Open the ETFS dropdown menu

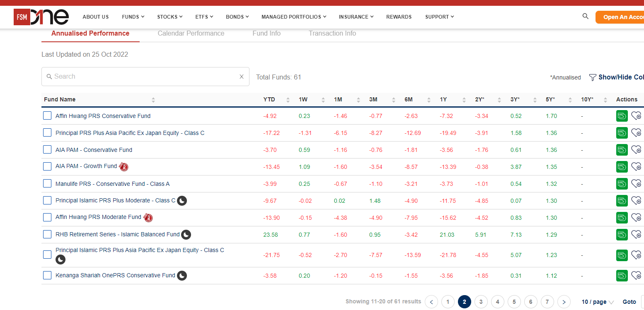tap(204, 17)
